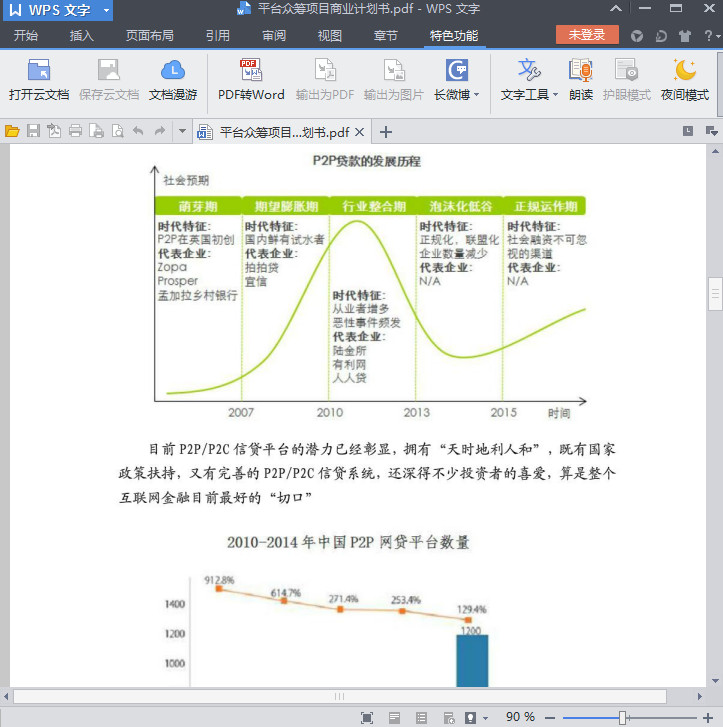The height and width of the screenshot is (727, 723).
Task: Open the 页面布局 ribbon tab
Action: point(150,36)
